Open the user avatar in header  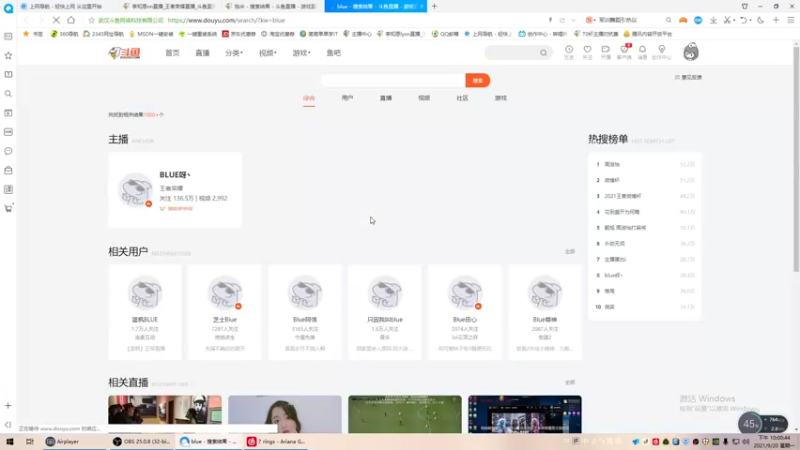pyautogui.click(x=691, y=52)
